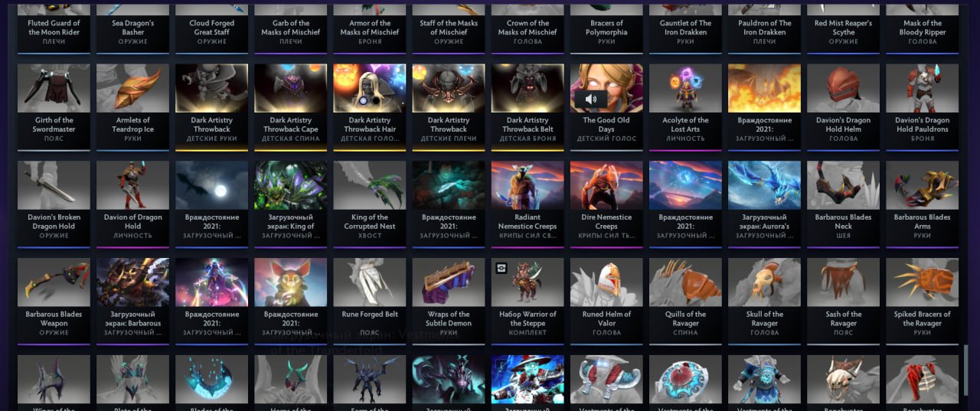980x411 pixels.
Task: Select Acolyte of the Lost Arts persona
Action: (685, 106)
